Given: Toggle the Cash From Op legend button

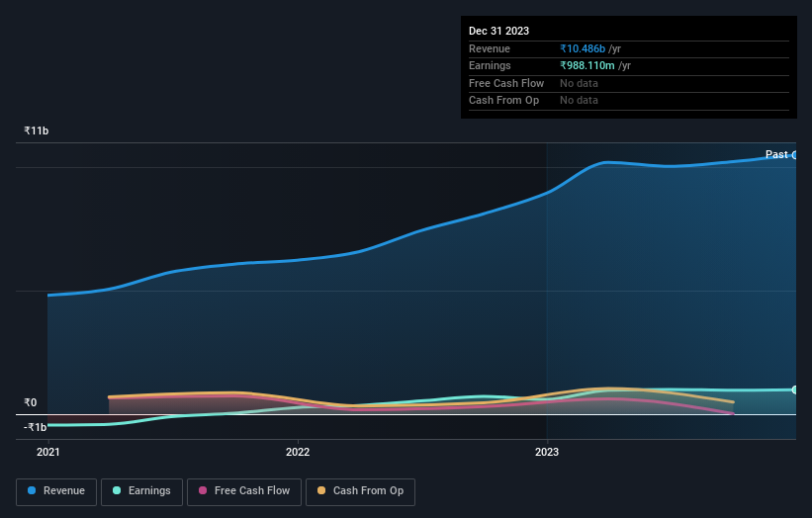Looking at the screenshot, I should [x=360, y=491].
